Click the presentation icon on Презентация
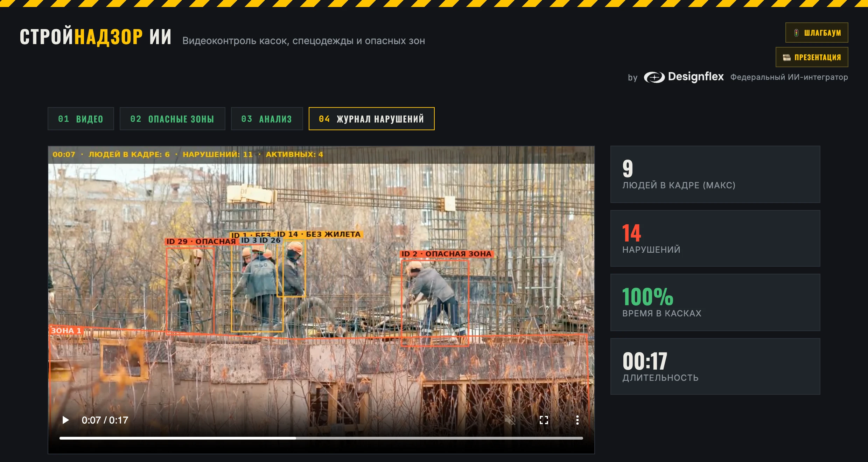 787,57
